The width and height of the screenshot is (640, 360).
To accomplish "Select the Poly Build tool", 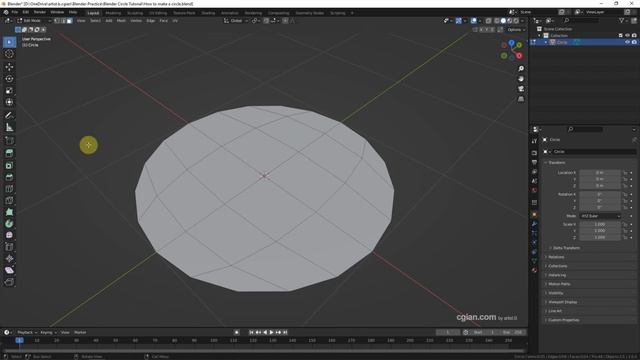I will pos(9,212).
